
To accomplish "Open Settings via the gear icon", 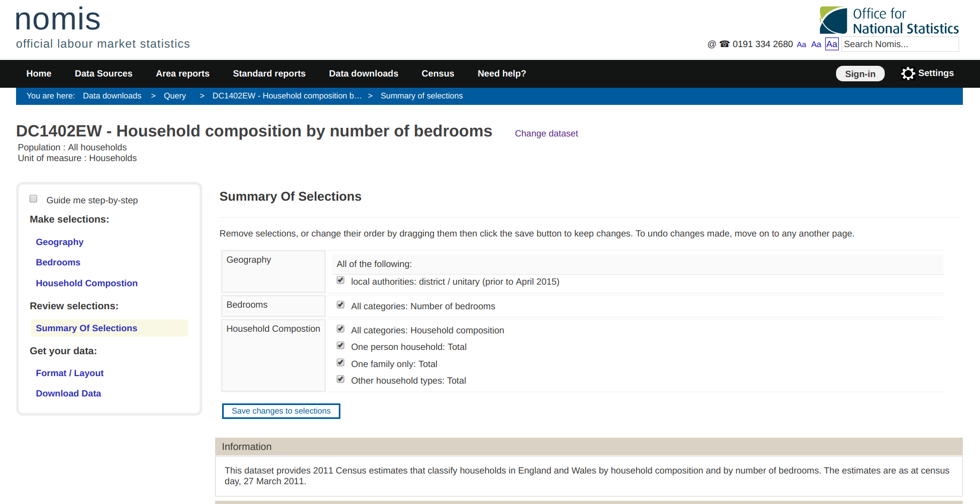I will click(908, 73).
